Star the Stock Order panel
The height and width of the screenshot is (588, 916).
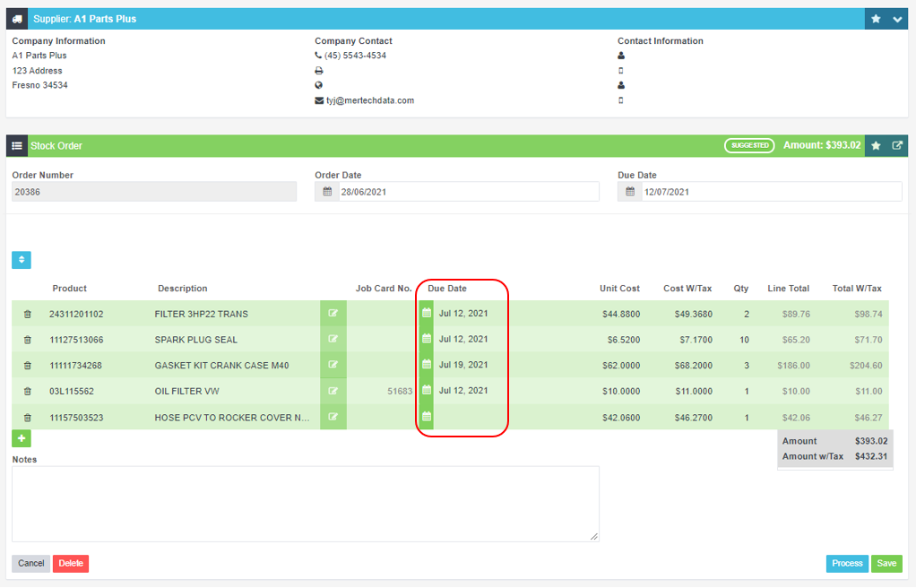(x=876, y=145)
